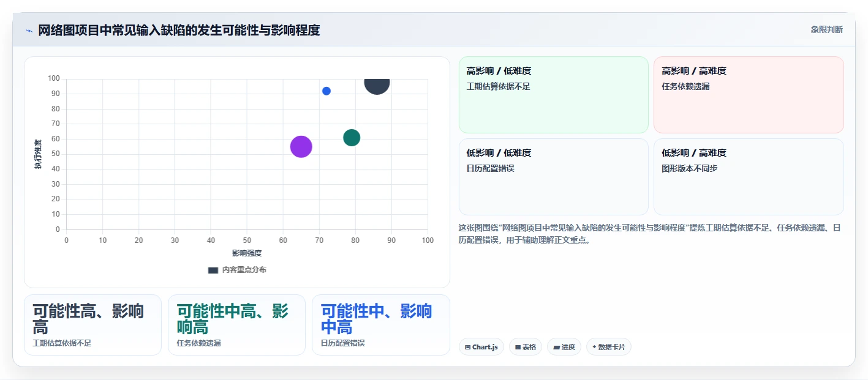Click the 进度 tag chip
The height and width of the screenshot is (380, 868).
(564, 347)
